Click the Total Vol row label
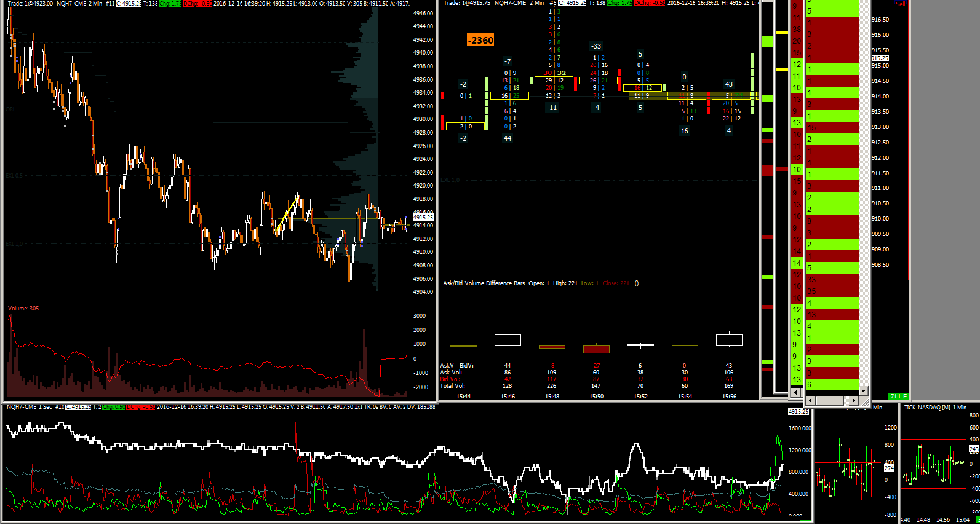Screen dimensions: 980x525 (453, 386)
